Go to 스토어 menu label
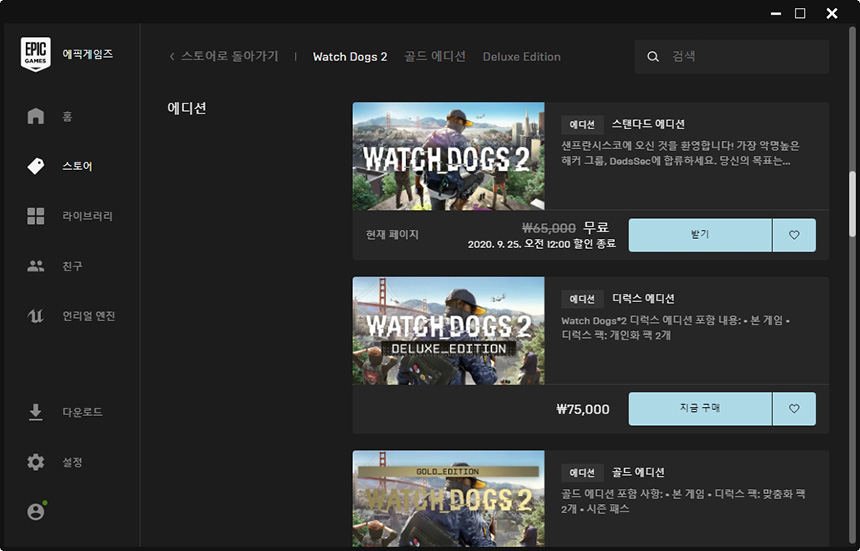Viewport: 860px width, 551px height. 77,166
